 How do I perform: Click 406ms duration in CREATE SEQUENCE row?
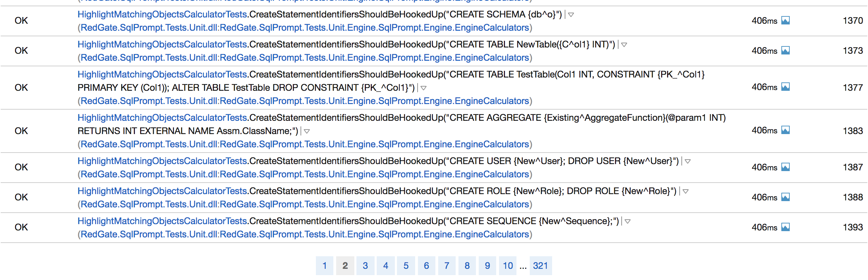pyautogui.click(x=765, y=228)
